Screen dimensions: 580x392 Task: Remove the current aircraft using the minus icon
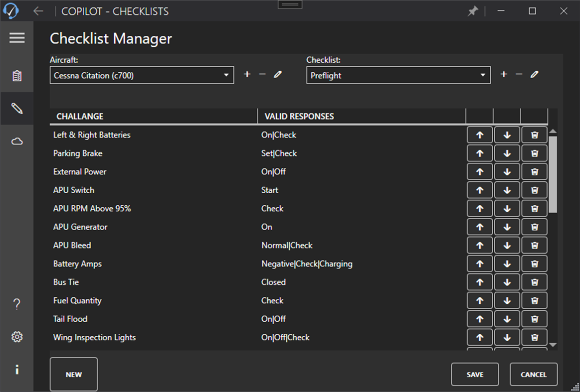tap(262, 74)
